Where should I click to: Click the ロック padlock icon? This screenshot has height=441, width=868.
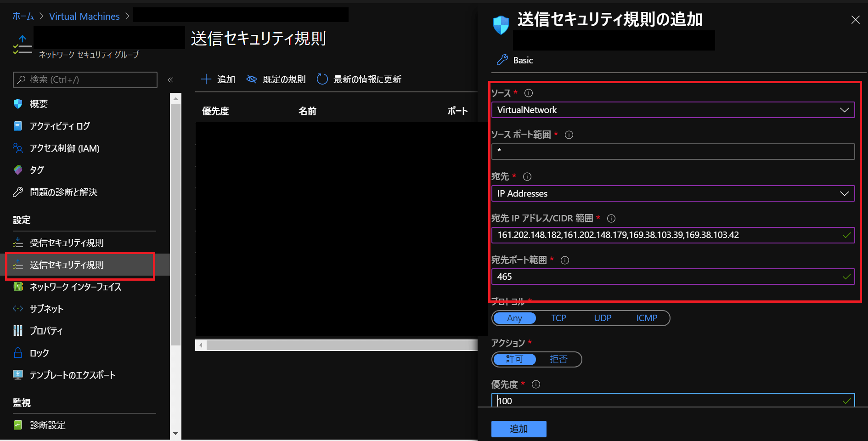18,353
